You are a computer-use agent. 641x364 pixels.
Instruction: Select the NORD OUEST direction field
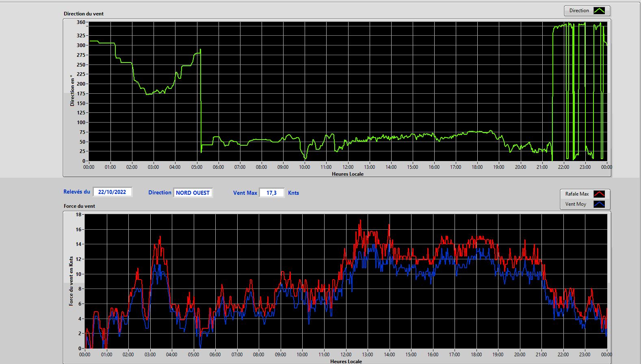click(x=193, y=193)
